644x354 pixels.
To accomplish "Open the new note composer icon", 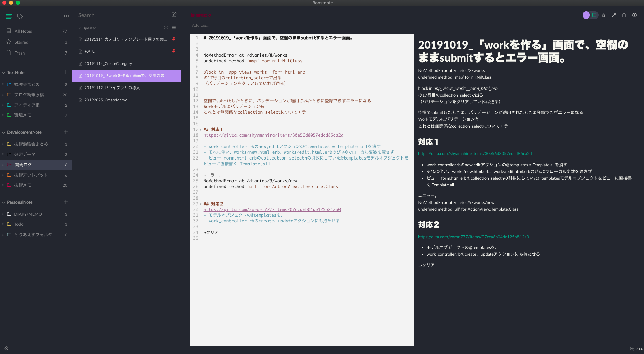I will (x=174, y=15).
